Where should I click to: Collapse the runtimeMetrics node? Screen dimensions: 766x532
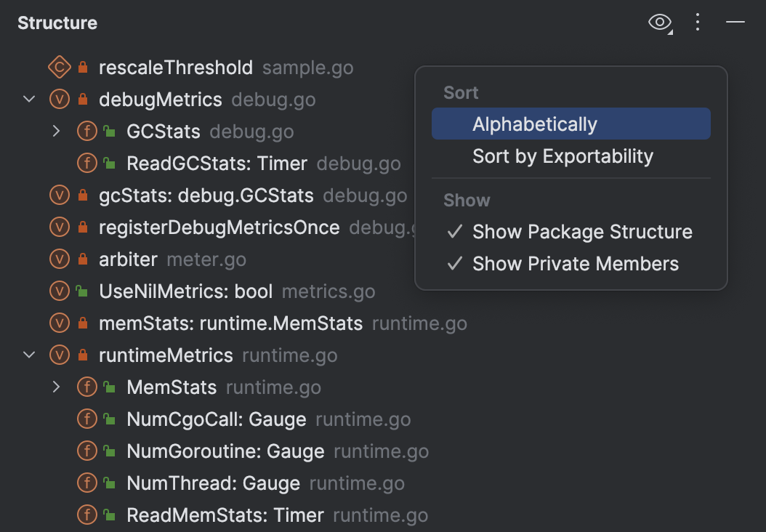pyautogui.click(x=29, y=355)
